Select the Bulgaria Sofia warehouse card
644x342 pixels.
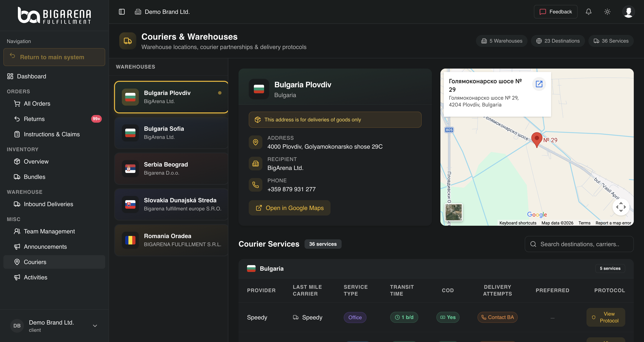(171, 133)
